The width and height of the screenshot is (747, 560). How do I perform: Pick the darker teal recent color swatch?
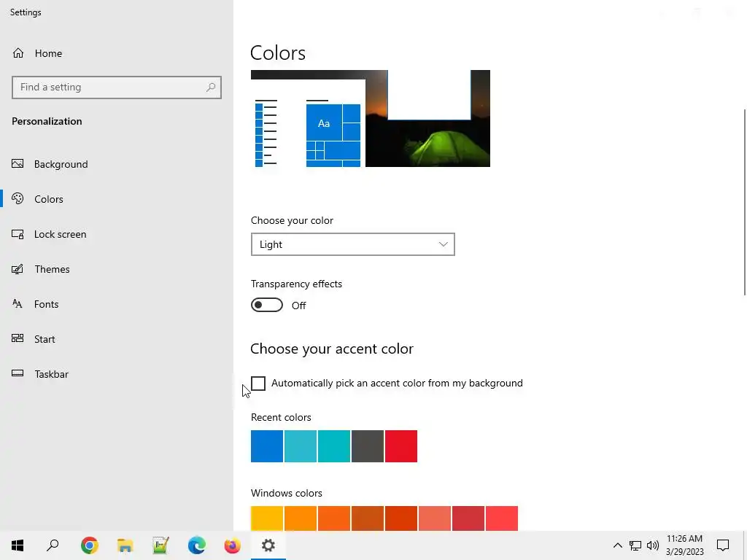click(334, 446)
